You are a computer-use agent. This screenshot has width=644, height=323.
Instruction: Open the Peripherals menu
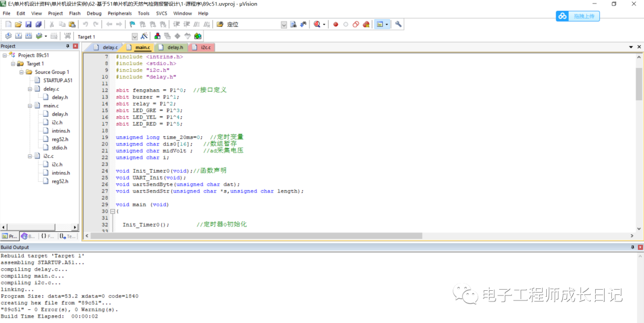(x=119, y=13)
